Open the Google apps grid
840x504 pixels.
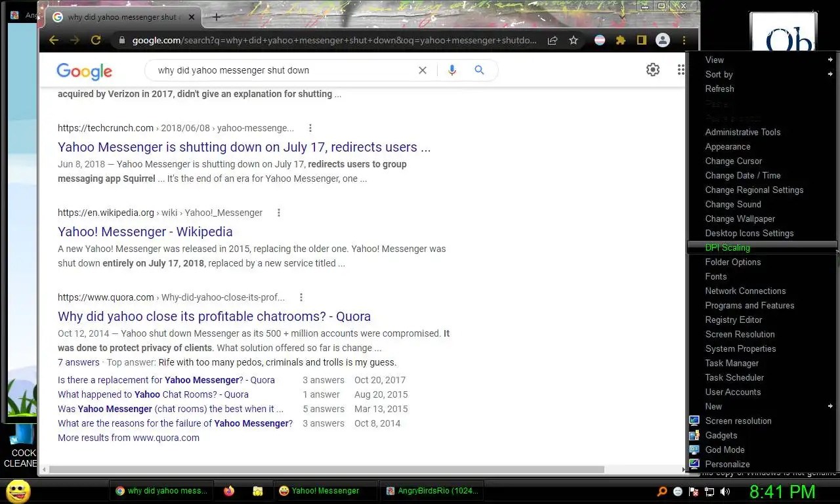pos(681,70)
